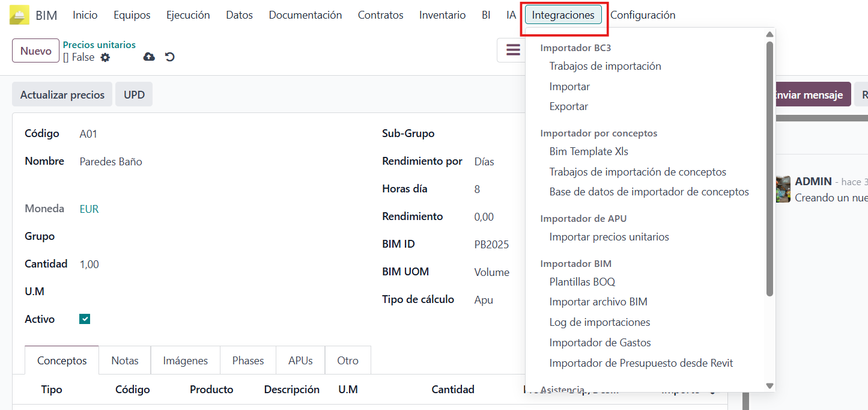The width and height of the screenshot is (868, 410).
Task: Click the hamburger list view icon
Action: (x=513, y=50)
